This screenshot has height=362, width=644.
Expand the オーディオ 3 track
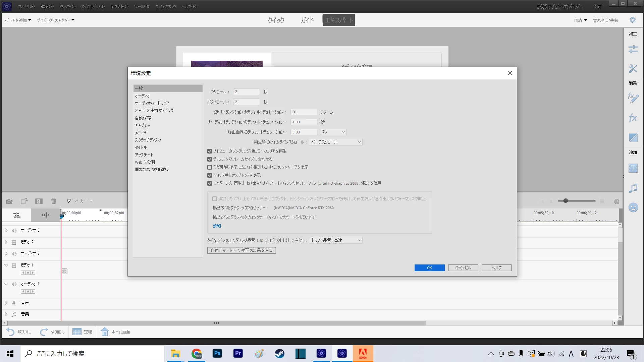[x=6, y=231]
